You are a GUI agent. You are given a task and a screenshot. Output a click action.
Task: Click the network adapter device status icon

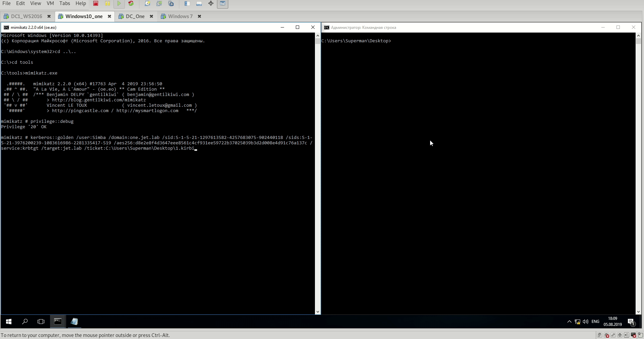coord(613,335)
